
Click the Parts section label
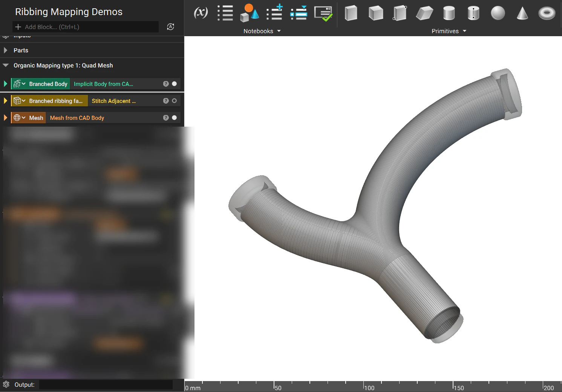(x=21, y=50)
